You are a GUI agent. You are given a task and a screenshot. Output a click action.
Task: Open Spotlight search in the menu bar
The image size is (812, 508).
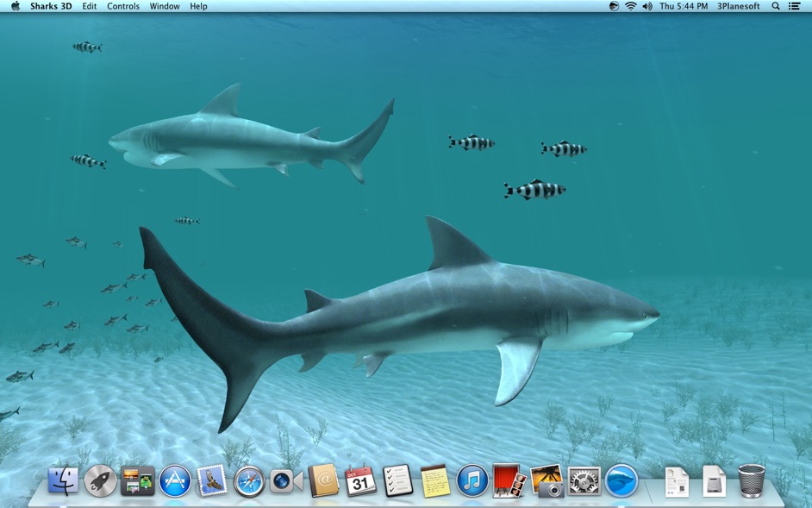click(x=775, y=6)
